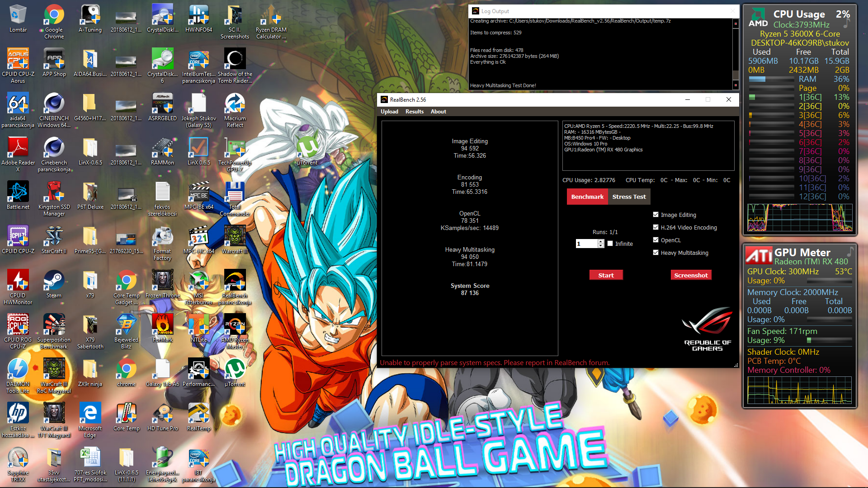
Task: Click the GPU Meter usage history graph
Action: pos(799,390)
